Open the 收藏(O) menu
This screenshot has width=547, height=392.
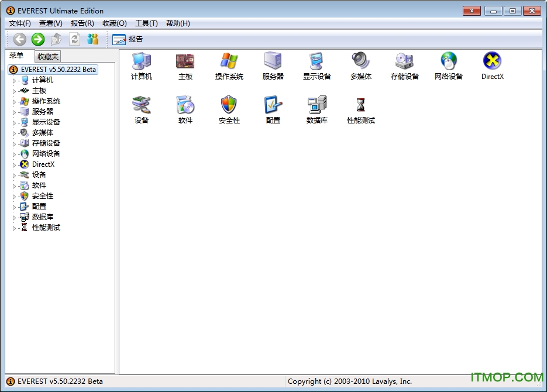point(115,23)
